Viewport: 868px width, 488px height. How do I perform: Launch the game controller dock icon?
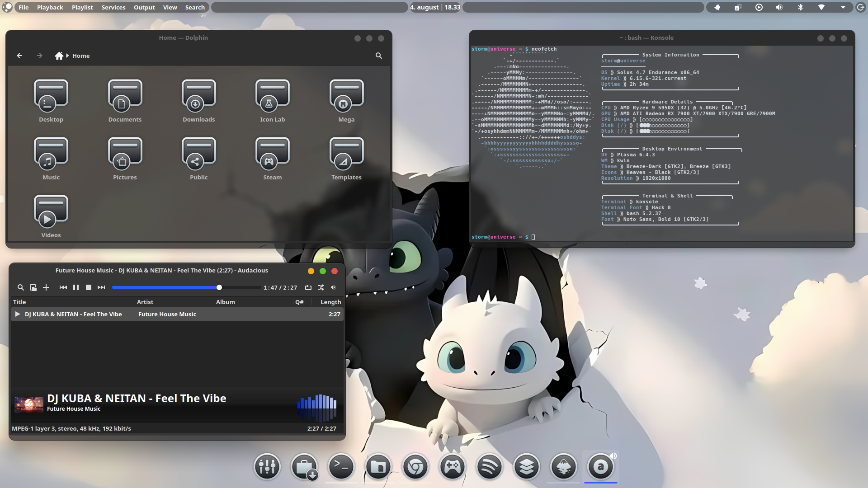(x=453, y=467)
